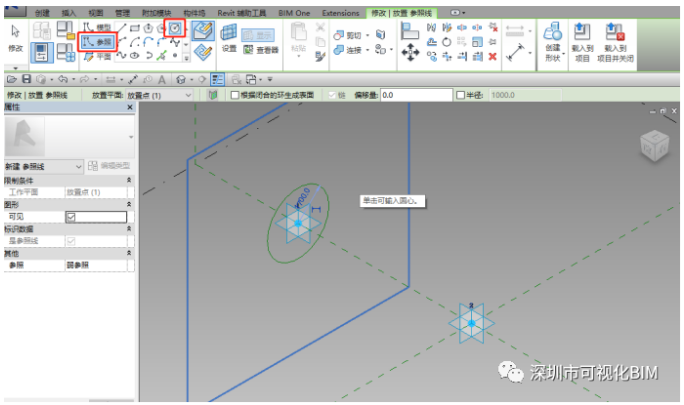Click the red delete X icon
The height and width of the screenshot is (405, 684).
coord(492,56)
